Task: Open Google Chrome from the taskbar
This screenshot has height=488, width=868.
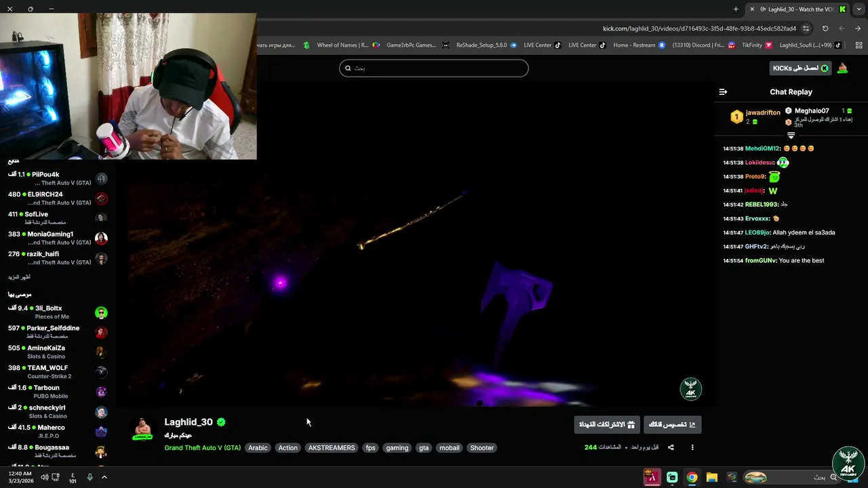Action: pyautogui.click(x=692, y=477)
